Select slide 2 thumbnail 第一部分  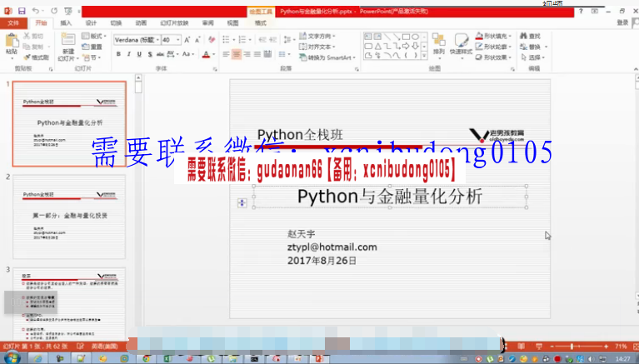pos(69,217)
